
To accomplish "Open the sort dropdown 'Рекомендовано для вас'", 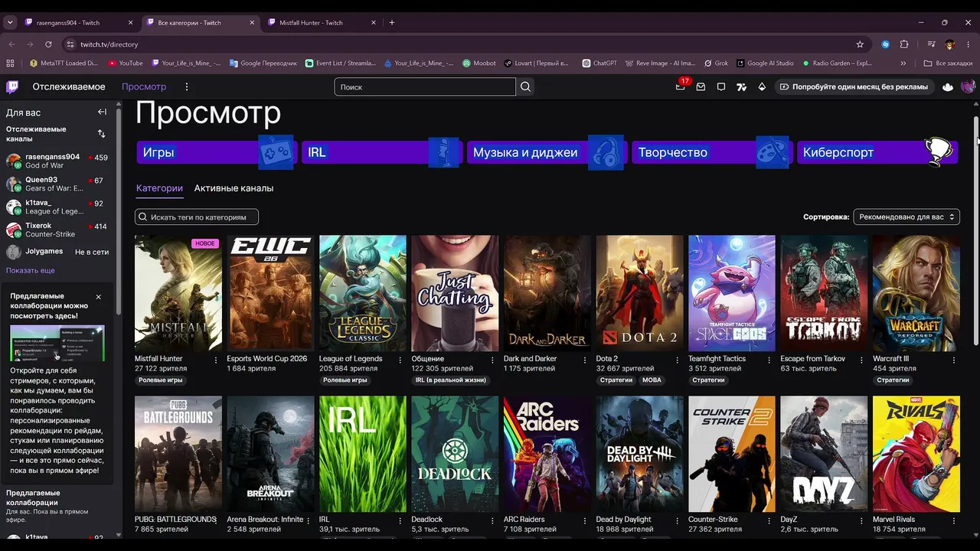I will click(x=906, y=217).
